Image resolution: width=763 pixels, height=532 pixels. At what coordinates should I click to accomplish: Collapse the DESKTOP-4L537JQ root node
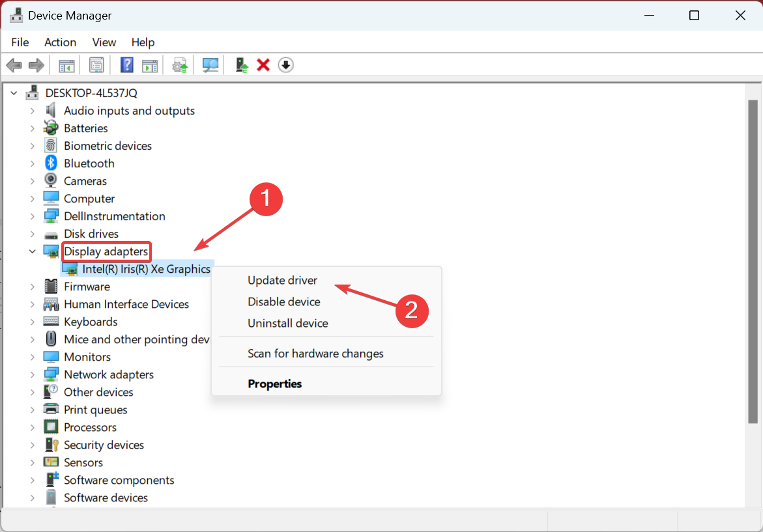(14, 92)
